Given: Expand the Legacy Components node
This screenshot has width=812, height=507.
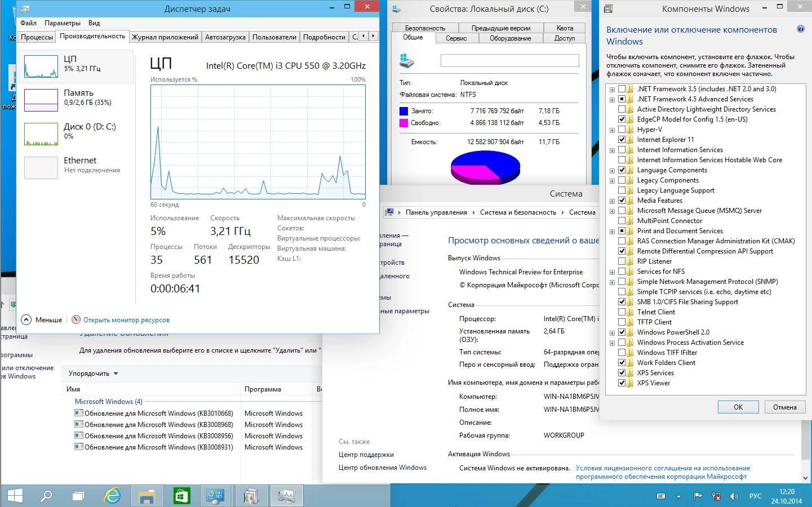Looking at the screenshot, I should pyautogui.click(x=612, y=180).
